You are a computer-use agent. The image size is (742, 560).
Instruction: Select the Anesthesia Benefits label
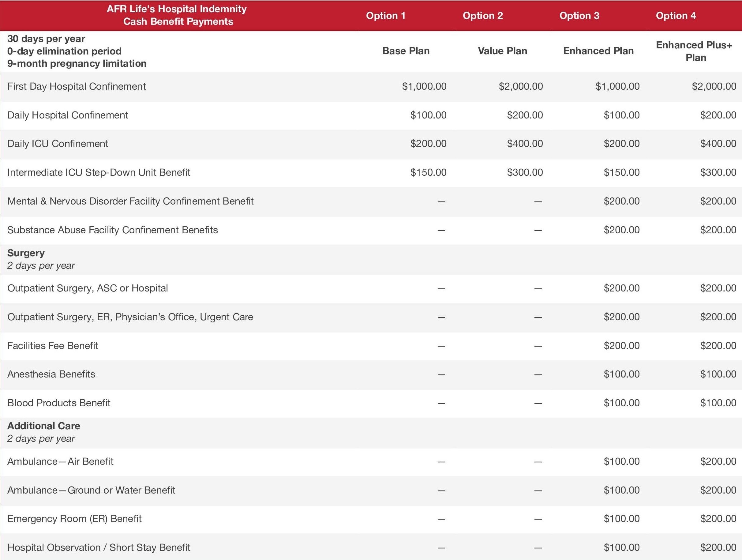coord(51,374)
